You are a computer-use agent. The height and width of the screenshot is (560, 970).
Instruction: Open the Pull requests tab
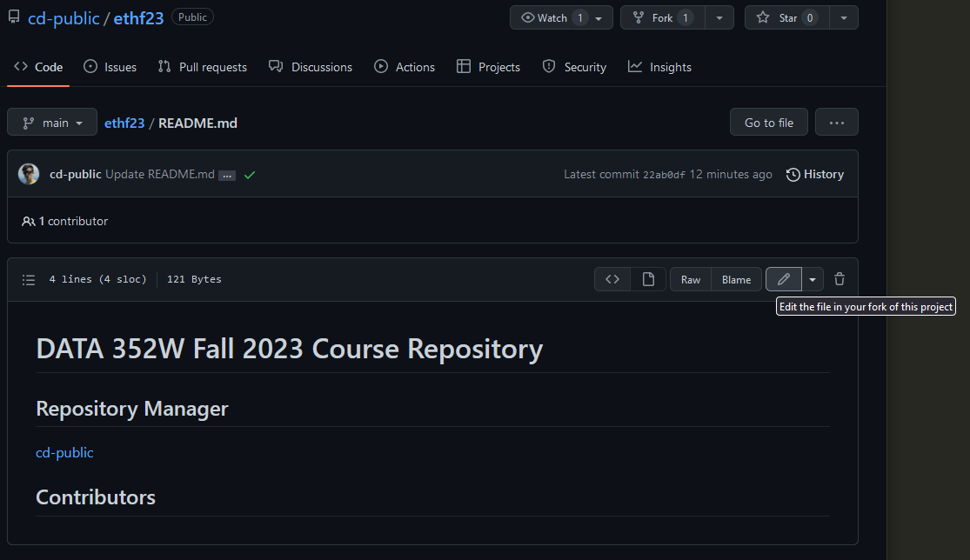(x=203, y=67)
